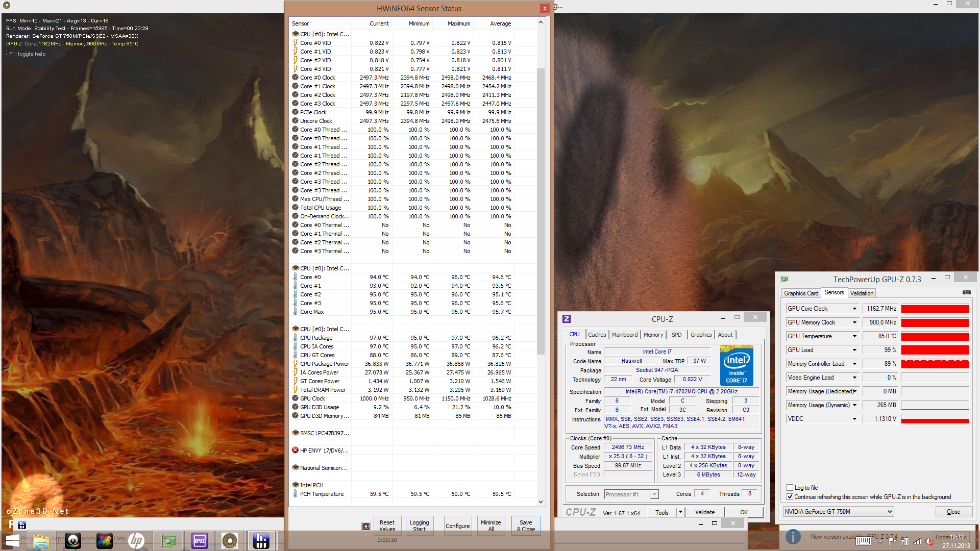The height and width of the screenshot is (551, 980).
Task: Open the network signal tray icon
Action: click(917, 541)
